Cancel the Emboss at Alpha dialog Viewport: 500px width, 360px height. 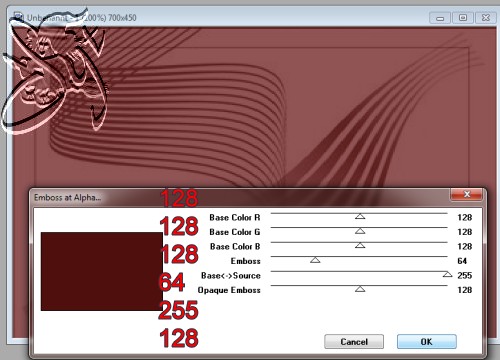point(354,342)
